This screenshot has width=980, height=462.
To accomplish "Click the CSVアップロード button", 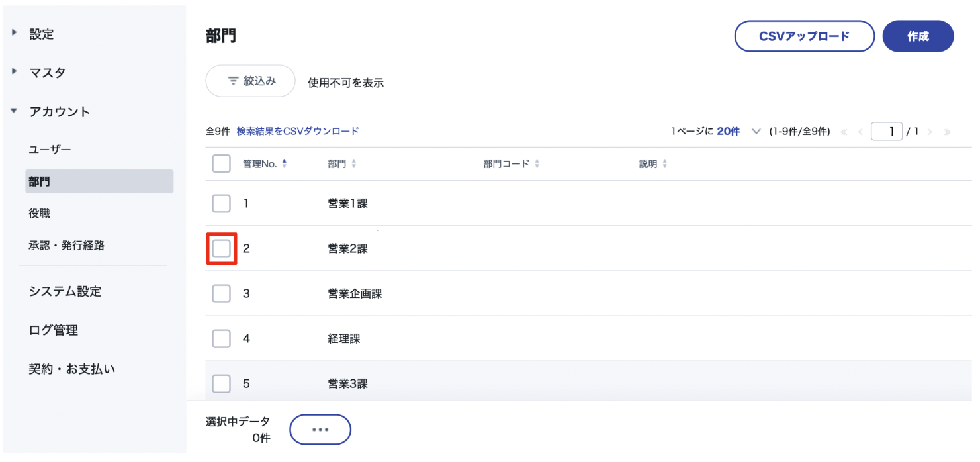I will (x=804, y=36).
